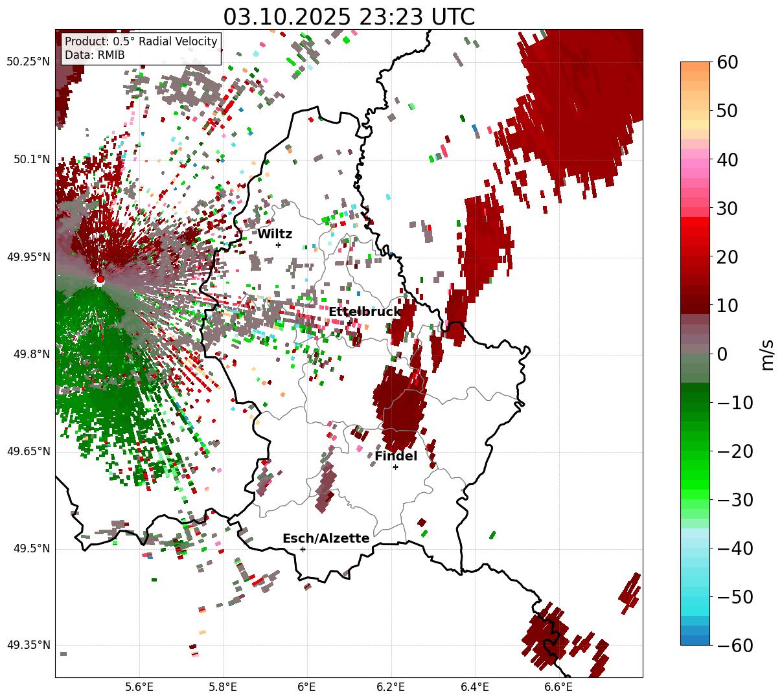Click the 49.95°N latitude label
This screenshot has height=700, width=782.
tap(28, 257)
